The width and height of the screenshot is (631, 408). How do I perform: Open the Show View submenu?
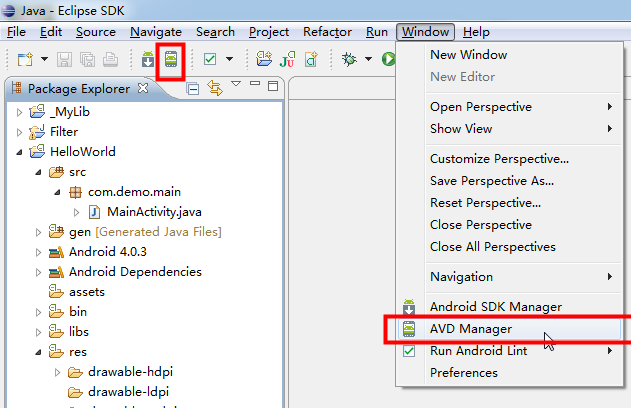pos(460,129)
